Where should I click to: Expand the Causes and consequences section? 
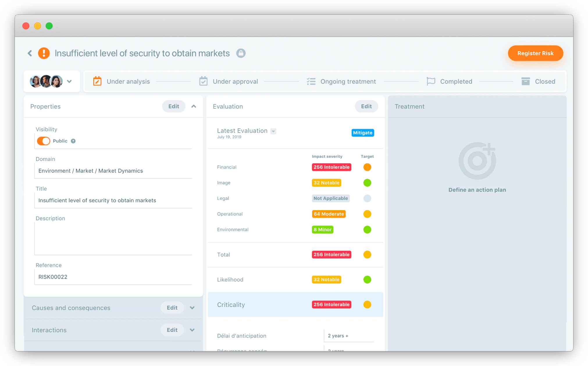click(x=192, y=308)
